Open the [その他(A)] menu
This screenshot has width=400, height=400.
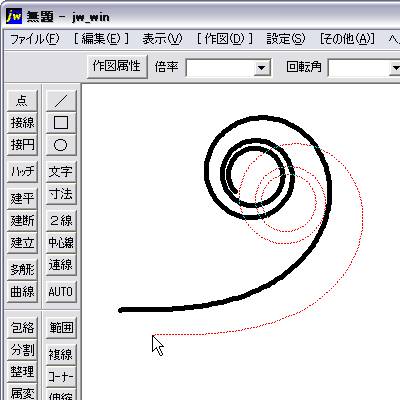(347, 39)
